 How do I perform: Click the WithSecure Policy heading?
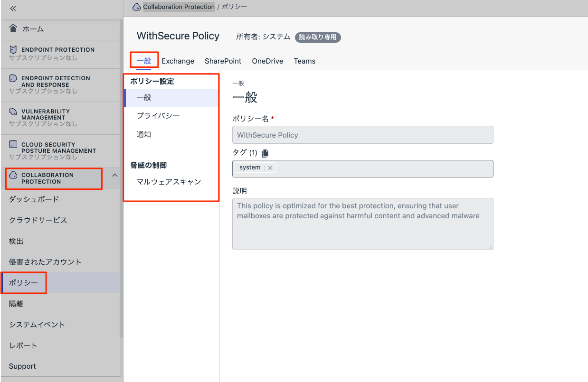pos(178,36)
